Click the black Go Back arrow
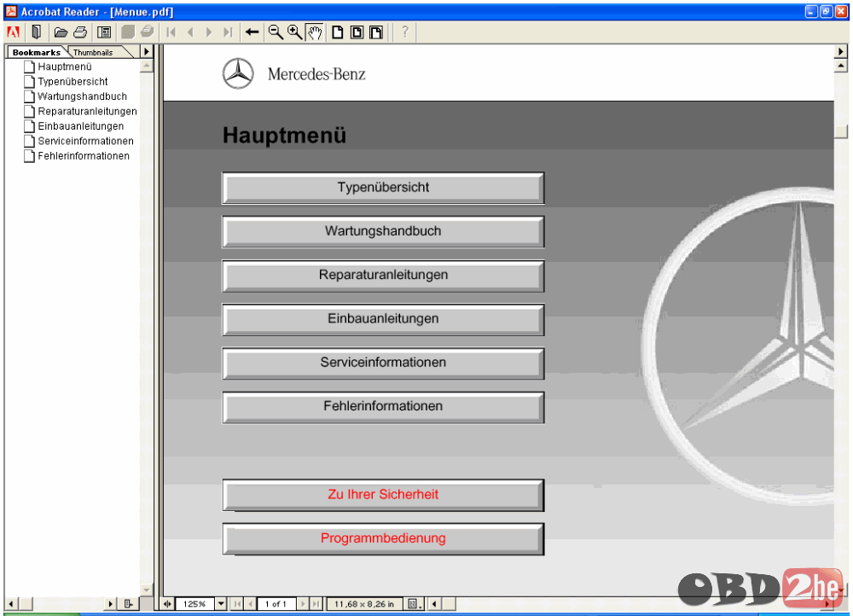The width and height of the screenshot is (853, 616). click(x=252, y=32)
